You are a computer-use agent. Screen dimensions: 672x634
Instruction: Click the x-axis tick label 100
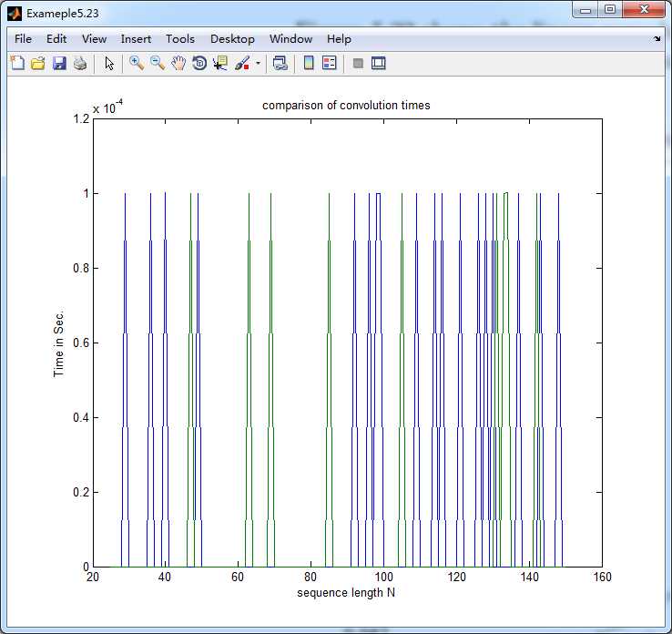pos(383,577)
